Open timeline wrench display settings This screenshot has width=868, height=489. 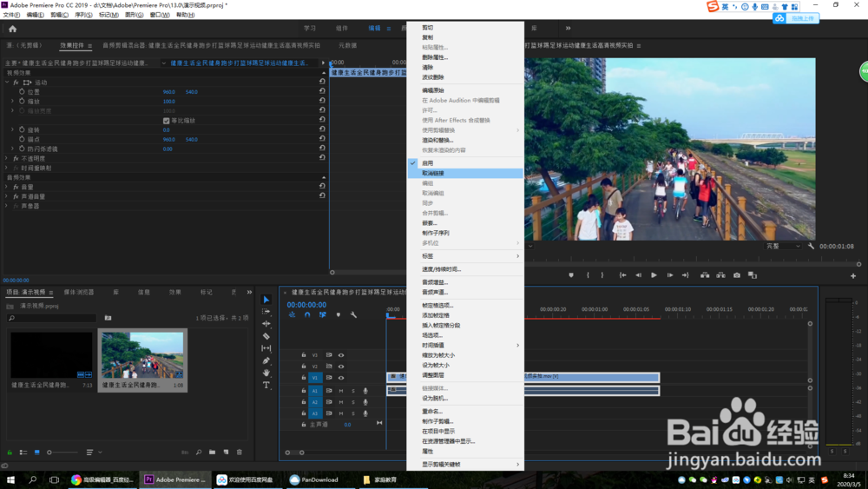[354, 314]
